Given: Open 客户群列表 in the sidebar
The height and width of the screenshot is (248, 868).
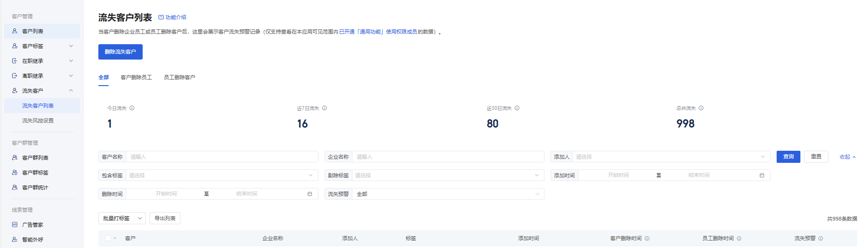Looking at the screenshot, I should [42, 158].
